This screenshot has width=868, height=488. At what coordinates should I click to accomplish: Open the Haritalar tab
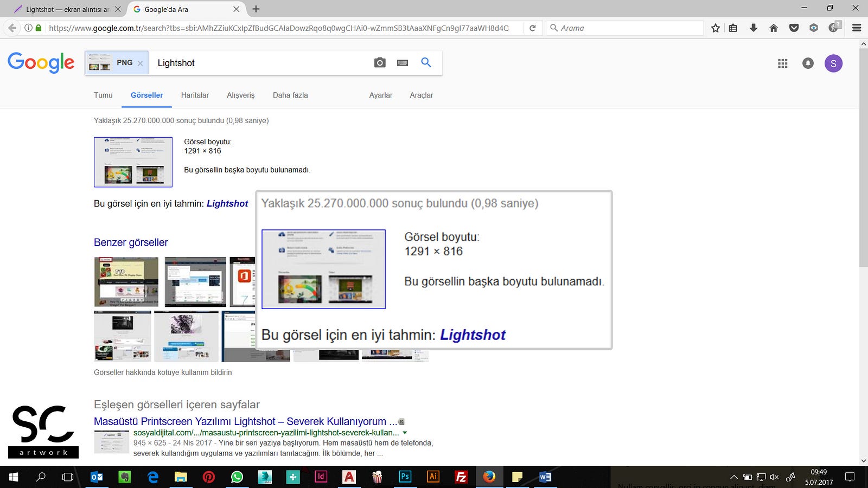coord(195,95)
